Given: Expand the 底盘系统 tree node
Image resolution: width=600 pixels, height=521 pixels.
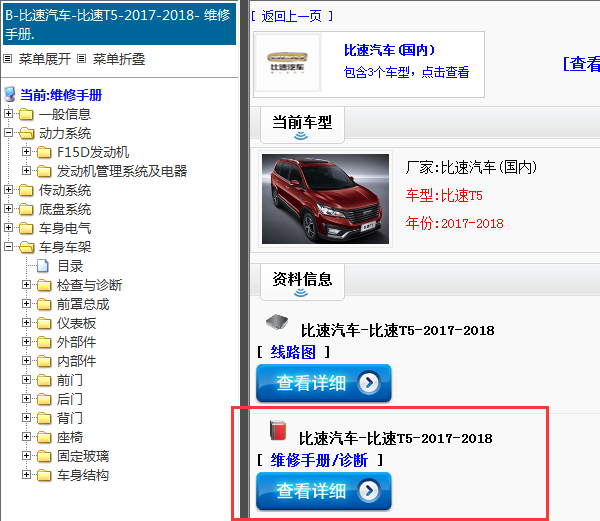Looking at the screenshot, I should [x=8, y=208].
